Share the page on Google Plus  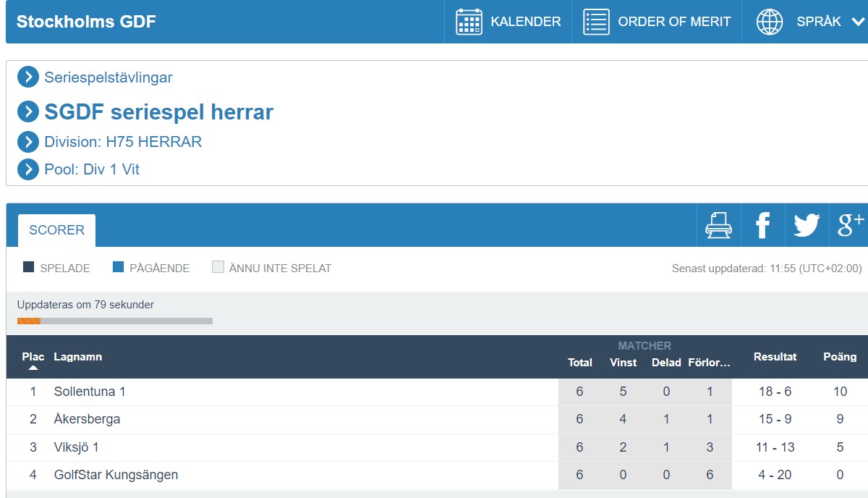click(x=850, y=225)
